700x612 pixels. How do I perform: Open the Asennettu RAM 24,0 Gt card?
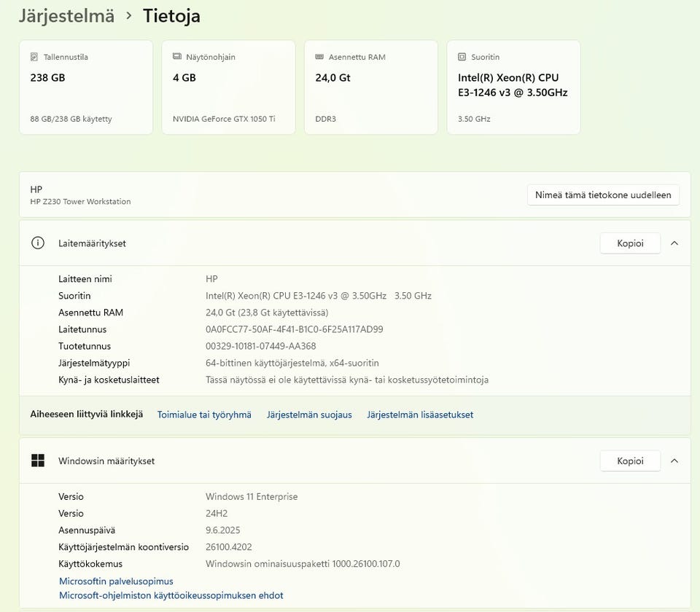pyautogui.click(x=371, y=87)
